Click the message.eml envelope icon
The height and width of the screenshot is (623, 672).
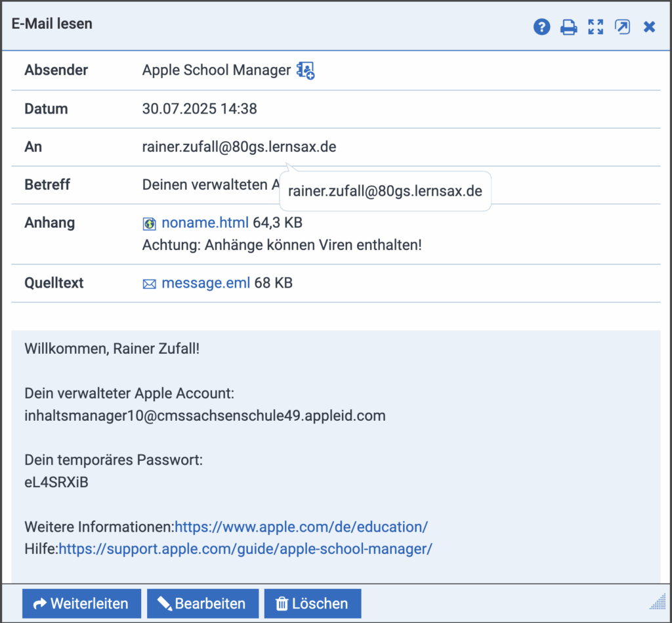(x=149, y=284)
